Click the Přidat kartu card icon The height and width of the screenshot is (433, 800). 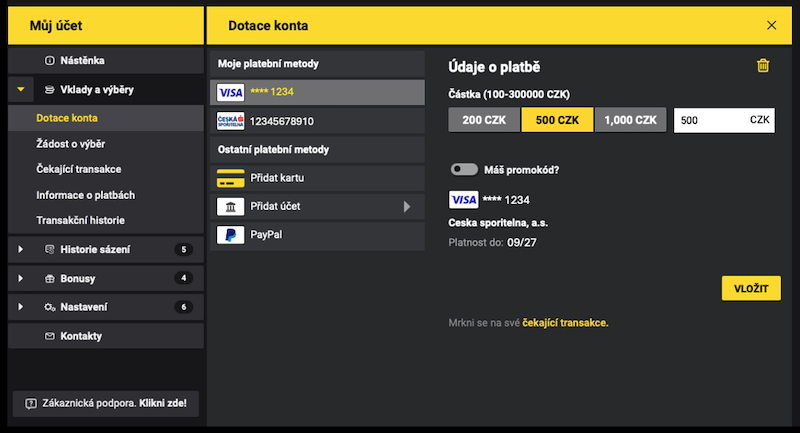(x=231, y=178)
